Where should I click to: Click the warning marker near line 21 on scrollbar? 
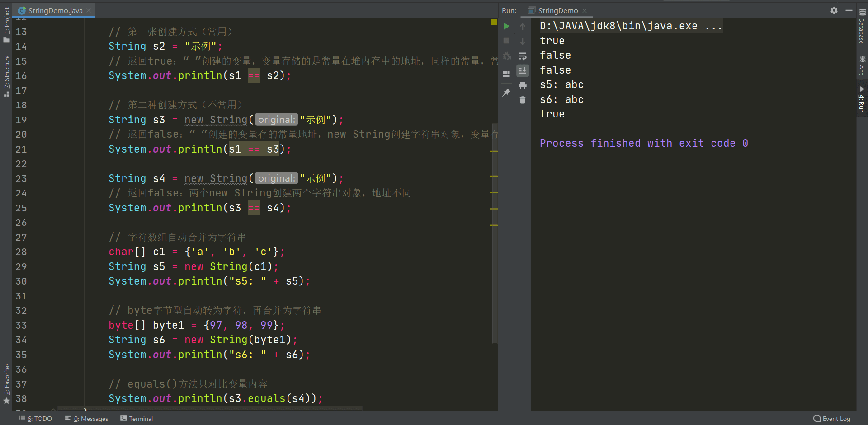pyautogui.click(x=494, y=151)
